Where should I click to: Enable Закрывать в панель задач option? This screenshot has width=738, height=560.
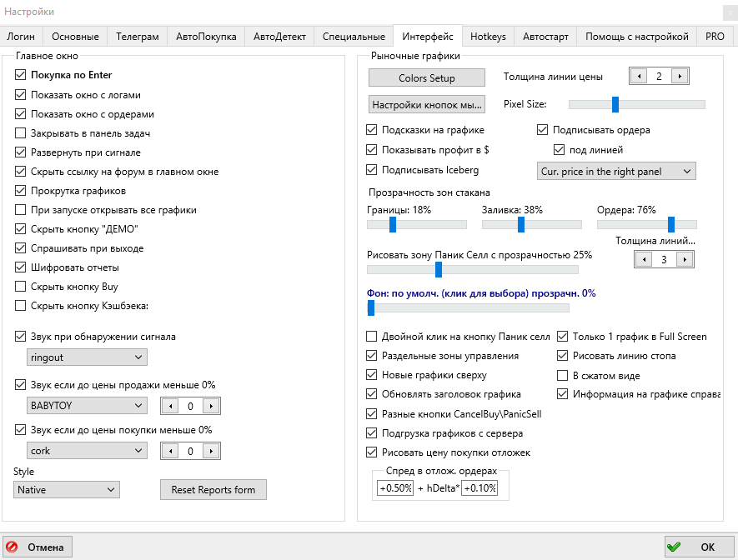21,133
